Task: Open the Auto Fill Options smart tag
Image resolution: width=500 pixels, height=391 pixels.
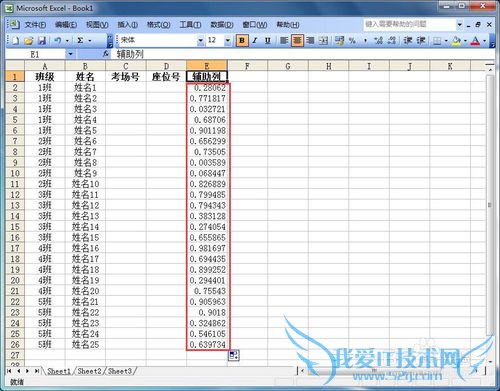Action: click(234, 355)
